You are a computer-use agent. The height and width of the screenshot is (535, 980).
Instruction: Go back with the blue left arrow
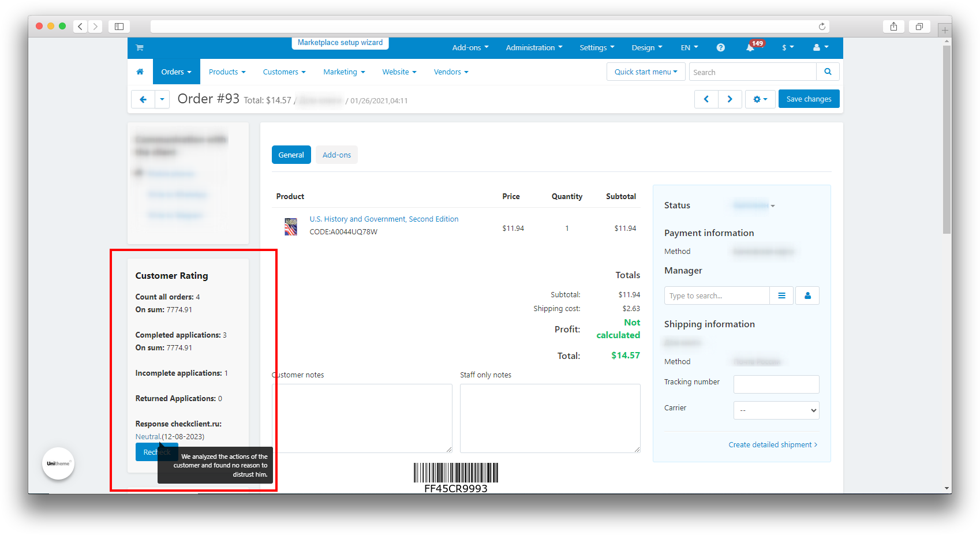tap(143, 99)
